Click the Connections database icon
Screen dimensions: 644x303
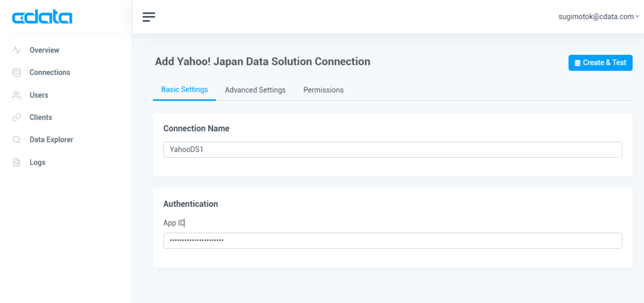[17, 73]
